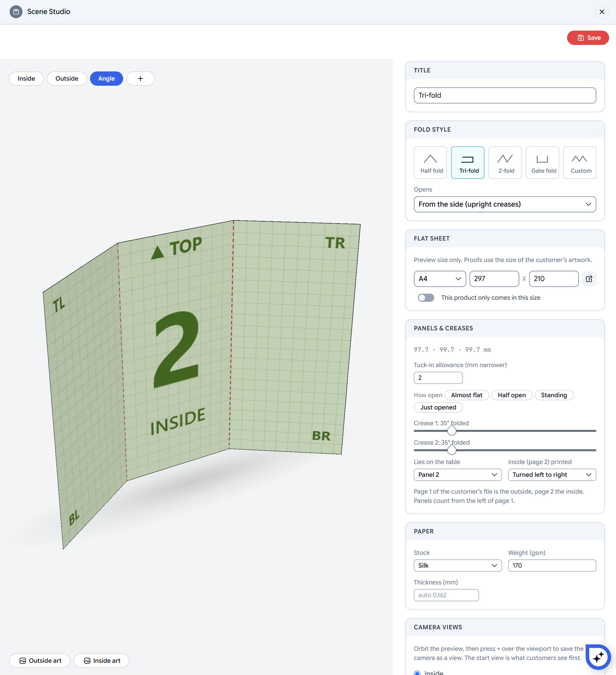The width and height of the screenshot is (616, 675).
Task: Apply the Half open preset
Action: click(512, 395)
